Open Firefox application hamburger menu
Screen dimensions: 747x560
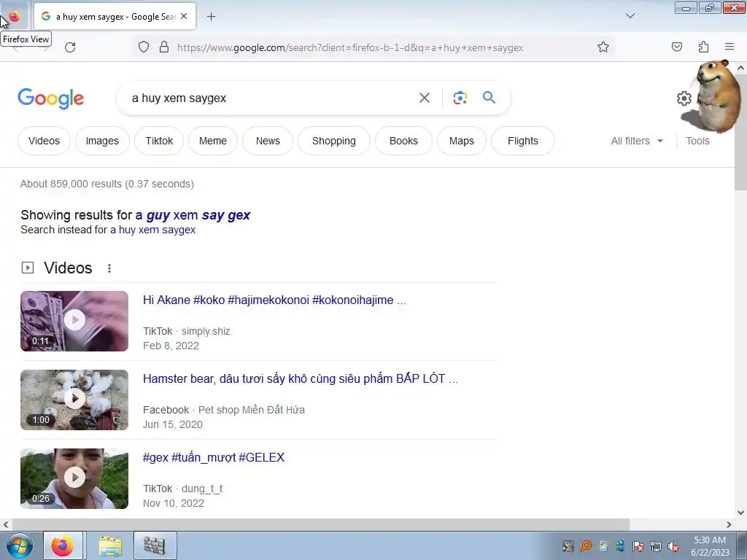tap(729, 47)
